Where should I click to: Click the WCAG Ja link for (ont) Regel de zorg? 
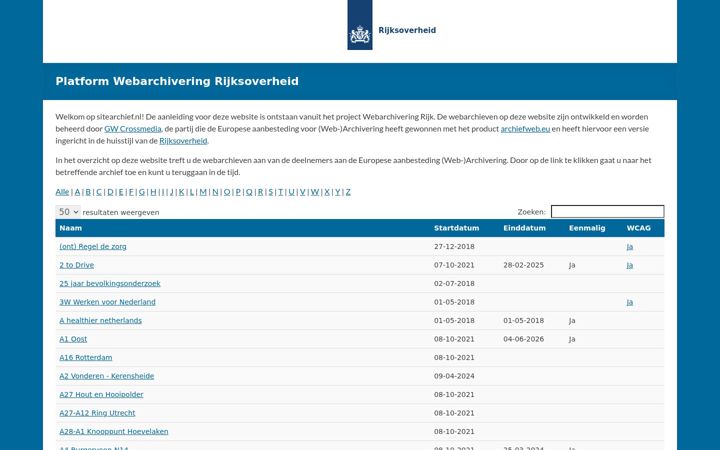(x=630, y=247)
